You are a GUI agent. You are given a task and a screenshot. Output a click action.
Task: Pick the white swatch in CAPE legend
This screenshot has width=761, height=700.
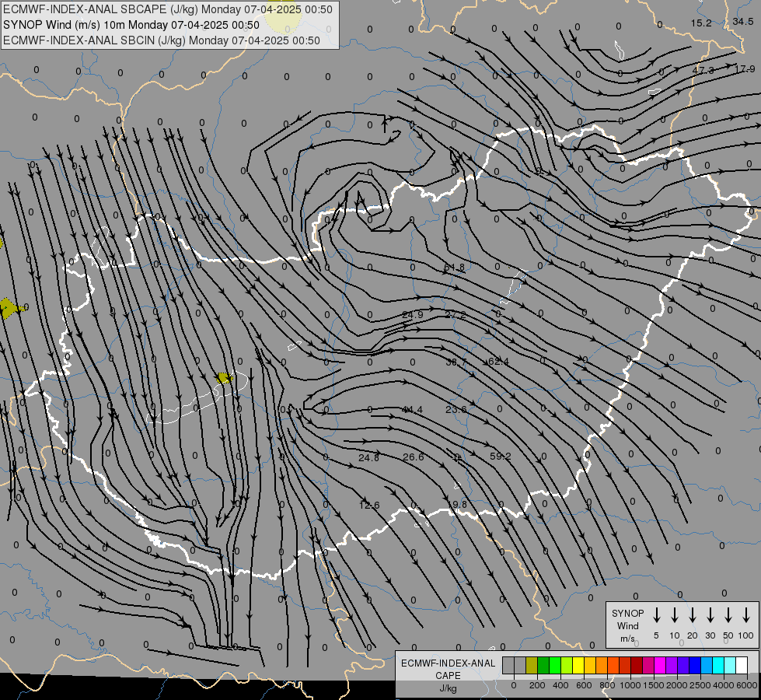741,665
